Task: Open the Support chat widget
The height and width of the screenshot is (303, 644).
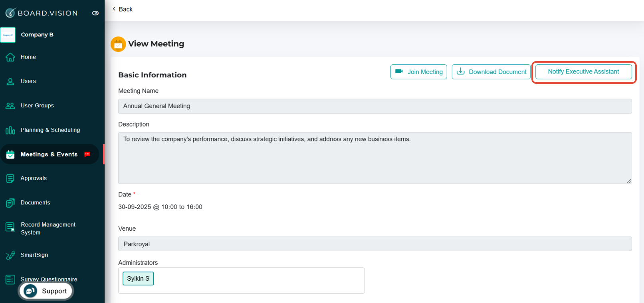Action: pyautogui.click(x=46, y=291)
